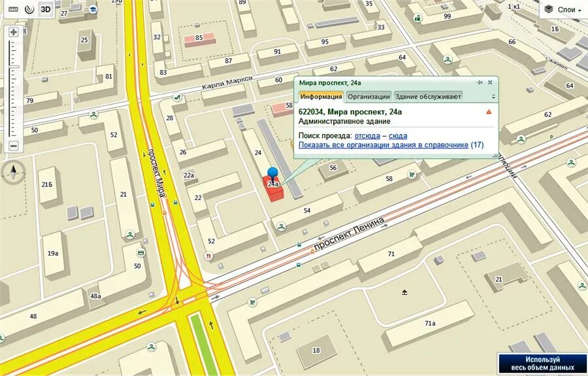This screenshot has width=588, height=376.
Task: Click the bottom of the zoom scale
Action: 14,135
